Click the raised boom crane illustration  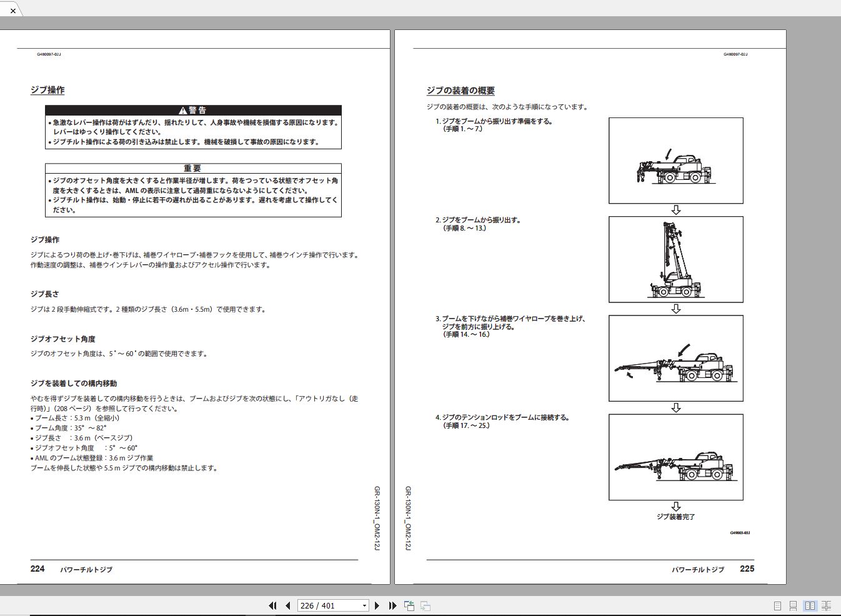(x=675, y=259)
